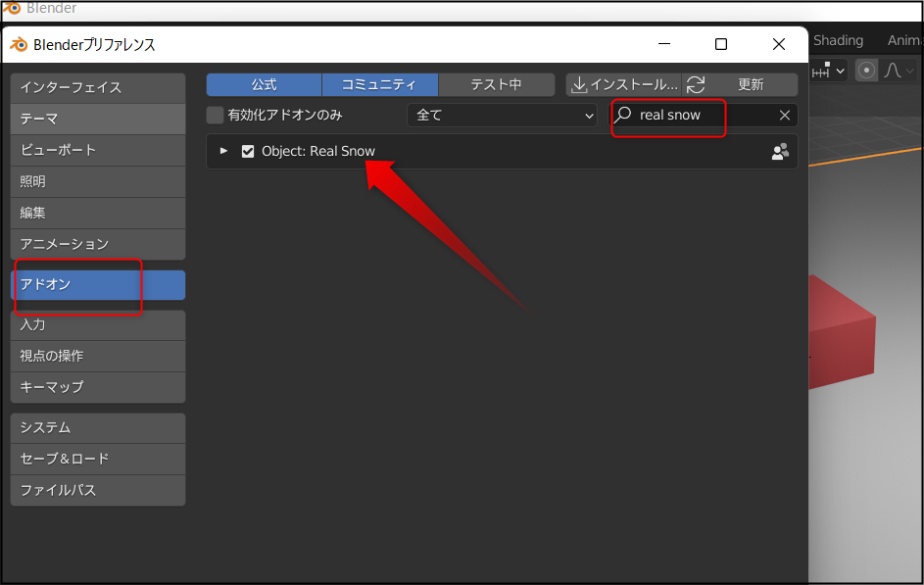This screenshot has height=585, width=924.
Task: Open the テーマ preferences section
Action: click(x=98, y=119)
